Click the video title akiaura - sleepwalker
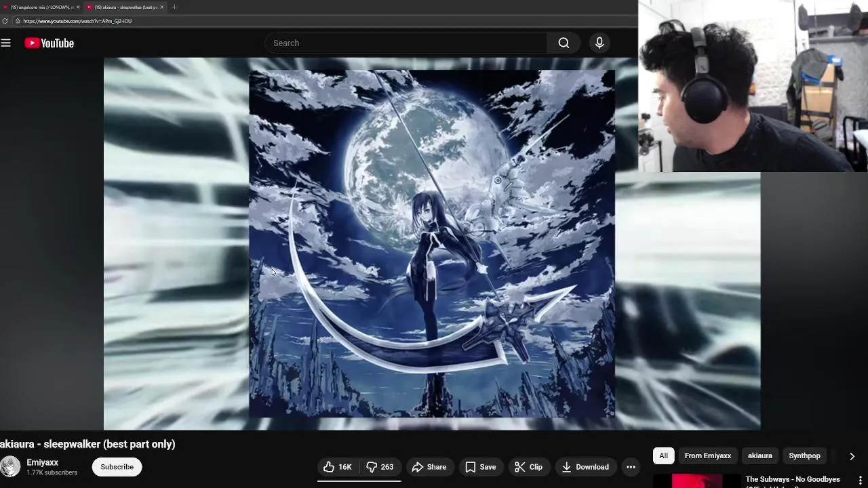The width and height of the screenshot is (868, 488). coord(87,445)
